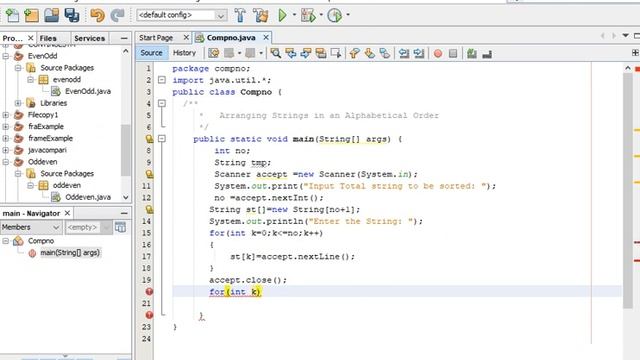Click the Previous Bookmark icon
Viewport: 640px width, 360px height.
coord(354,53)
